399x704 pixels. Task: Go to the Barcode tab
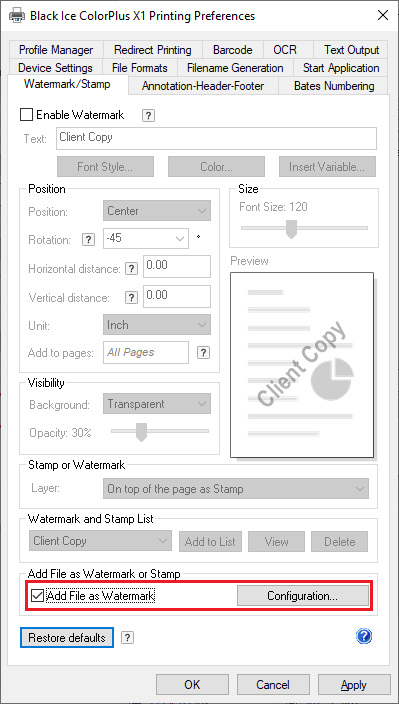pos(232,50)
